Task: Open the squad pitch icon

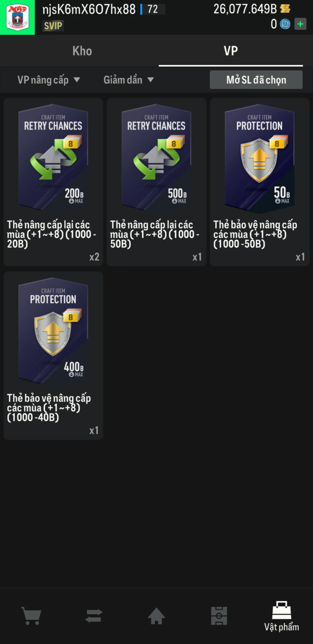Action: click(219, 616)
